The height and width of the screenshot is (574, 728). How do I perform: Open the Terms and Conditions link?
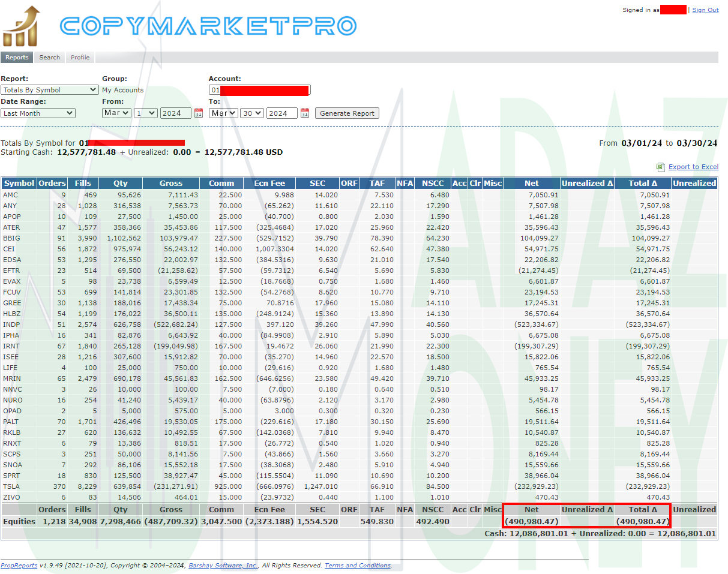[358, 566]
